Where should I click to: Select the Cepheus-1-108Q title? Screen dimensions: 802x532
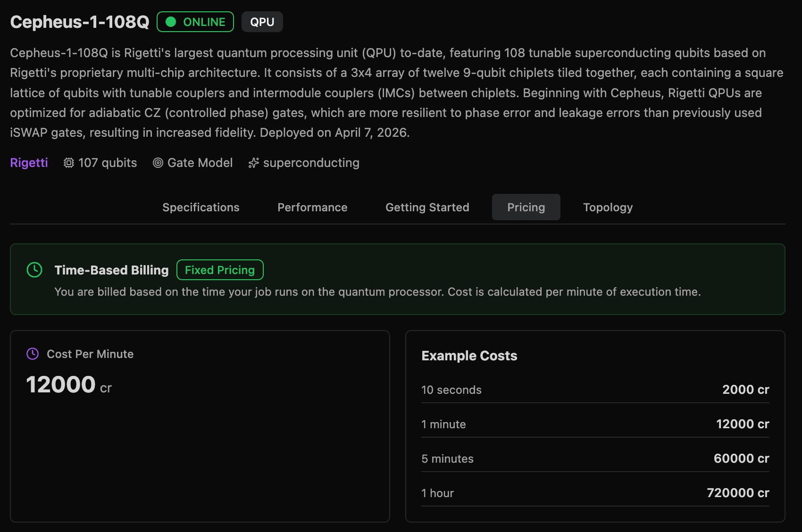[x=80, y=22]
